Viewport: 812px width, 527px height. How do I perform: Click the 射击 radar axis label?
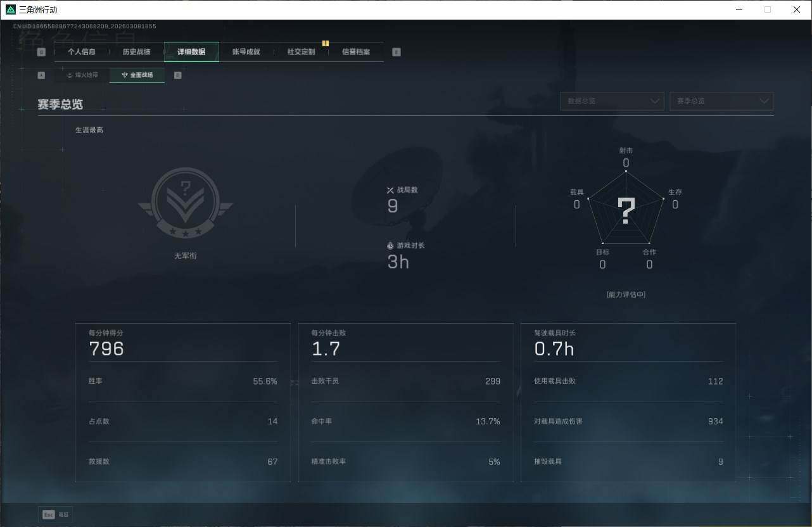point(626,151)
